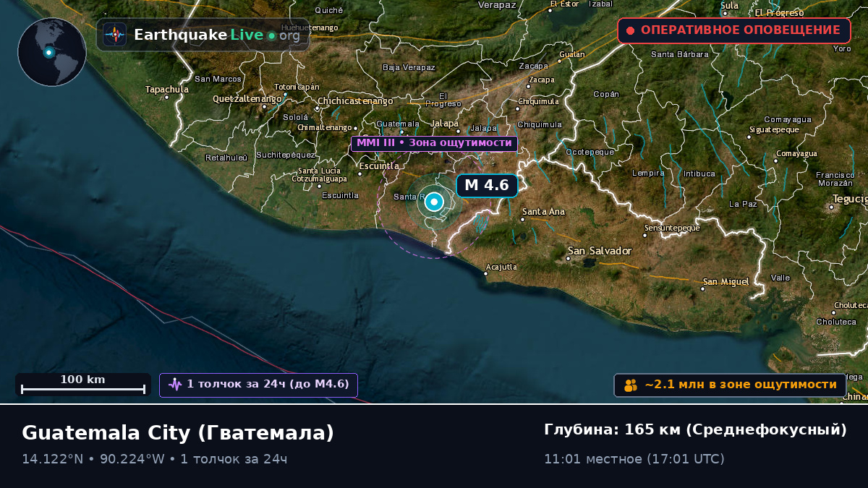
Task: Click the coordinates '14.122°N • 90.224°W'
Action: point(98,459)
